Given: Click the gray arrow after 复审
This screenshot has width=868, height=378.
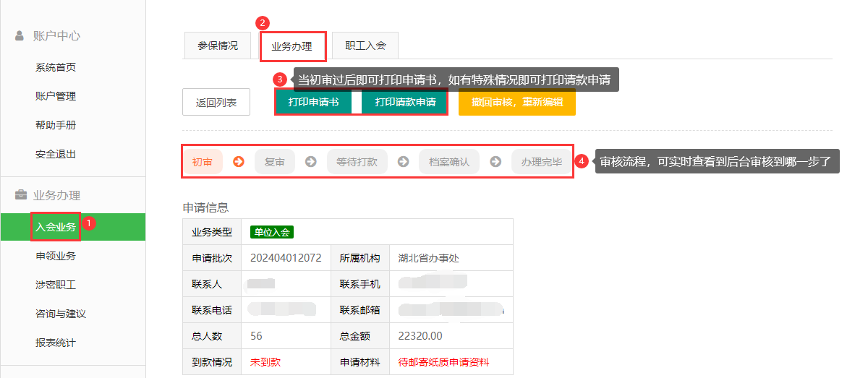Looking at the screenshot, I should pyautogui.click(x=311, y=162).
